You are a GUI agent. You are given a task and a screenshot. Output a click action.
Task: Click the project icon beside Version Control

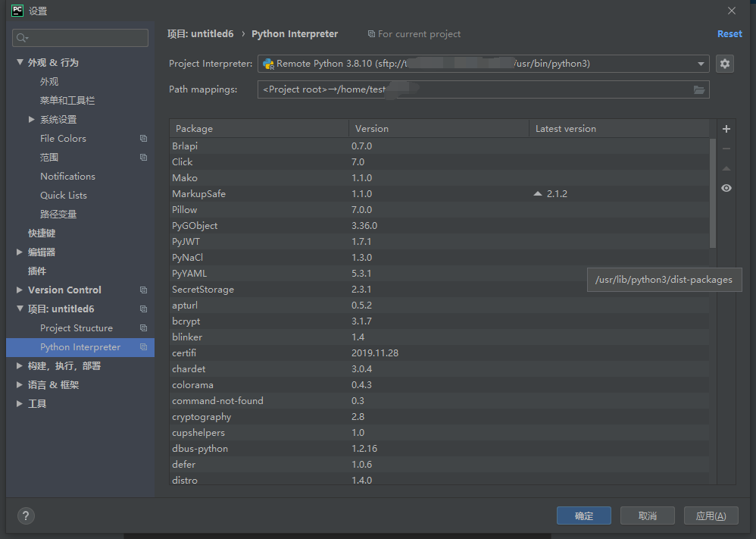click(x=143, y=290)
